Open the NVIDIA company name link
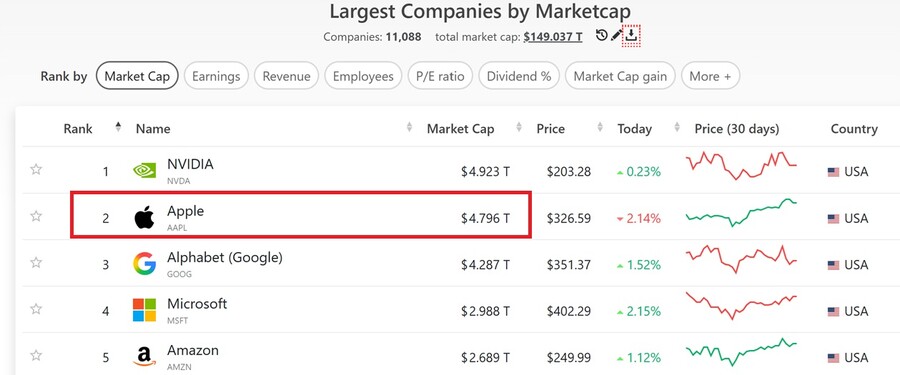 pyautogui.click(x=190, y=164)
